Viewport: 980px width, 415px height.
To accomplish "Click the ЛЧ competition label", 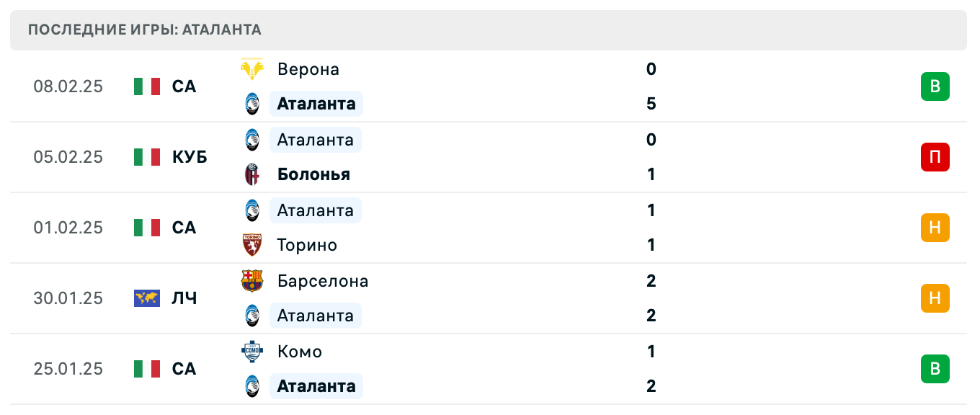I will [x=184, y=298].
